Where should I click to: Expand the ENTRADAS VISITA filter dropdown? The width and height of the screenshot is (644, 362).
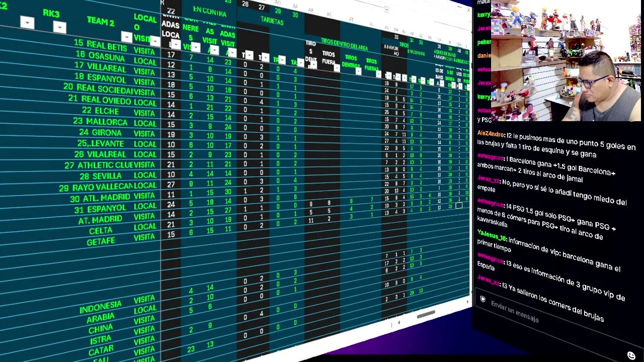231,52
